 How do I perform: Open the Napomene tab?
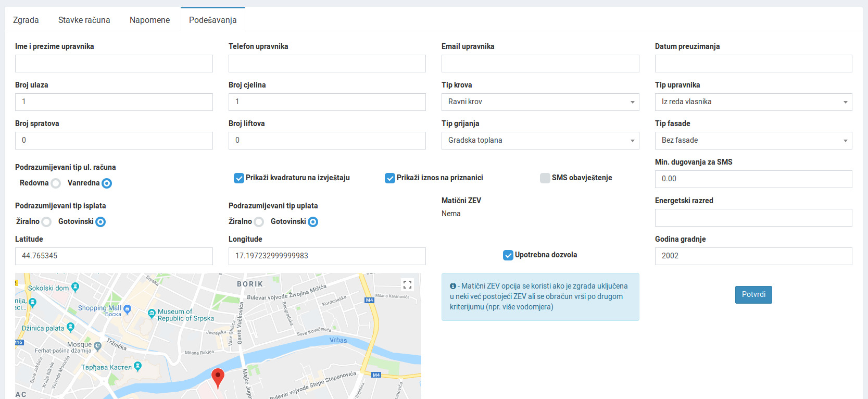[x=149, y=20]
